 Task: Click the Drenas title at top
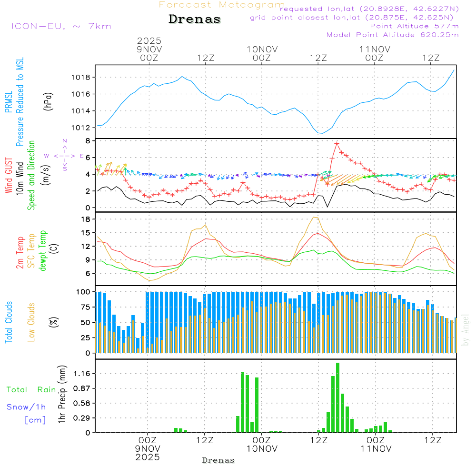[195, 20]
